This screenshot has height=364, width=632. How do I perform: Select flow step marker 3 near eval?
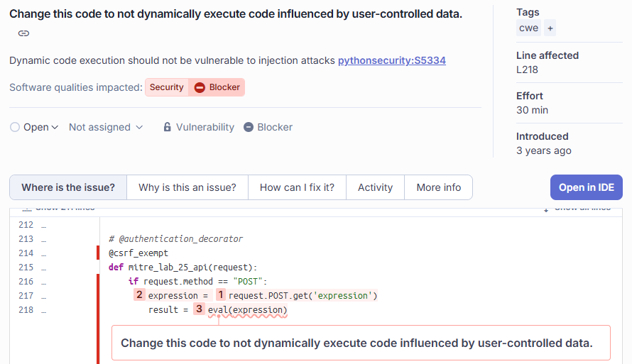[x=199, y=309]
